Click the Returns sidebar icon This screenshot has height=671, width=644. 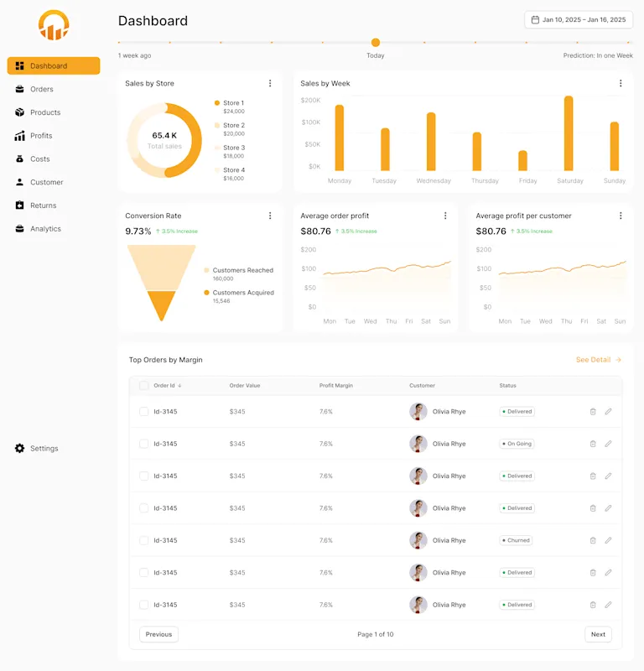tap(20, 205)
